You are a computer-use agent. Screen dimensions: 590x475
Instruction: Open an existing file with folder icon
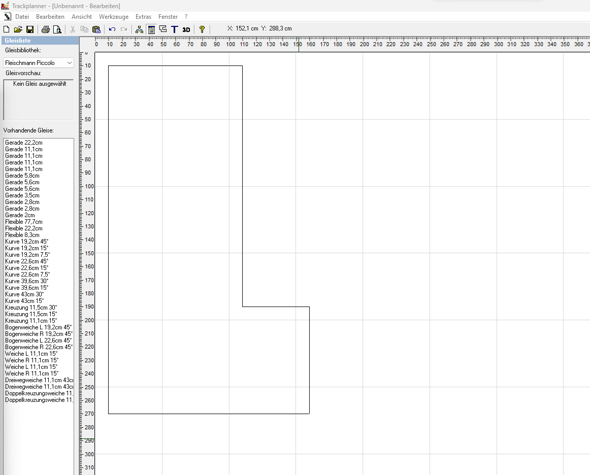coord(18,29)
